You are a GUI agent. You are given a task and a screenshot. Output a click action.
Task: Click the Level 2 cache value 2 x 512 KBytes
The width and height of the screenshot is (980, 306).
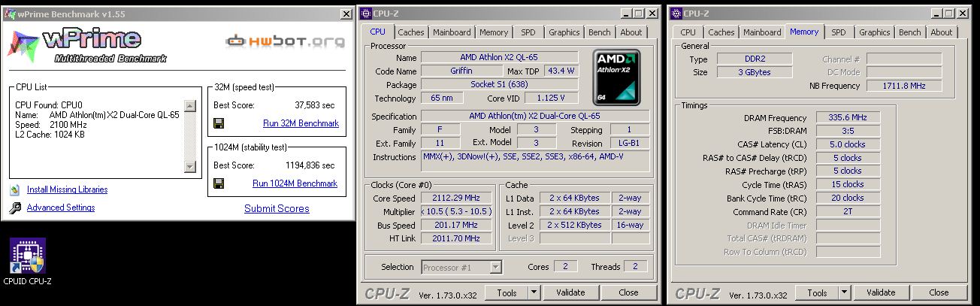(574, 226)
